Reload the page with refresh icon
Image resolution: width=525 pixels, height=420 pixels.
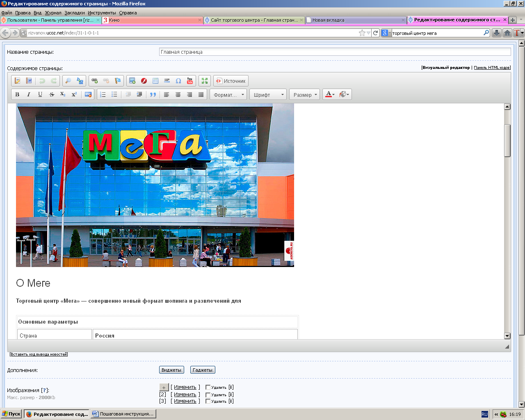(x=375, y=33)
